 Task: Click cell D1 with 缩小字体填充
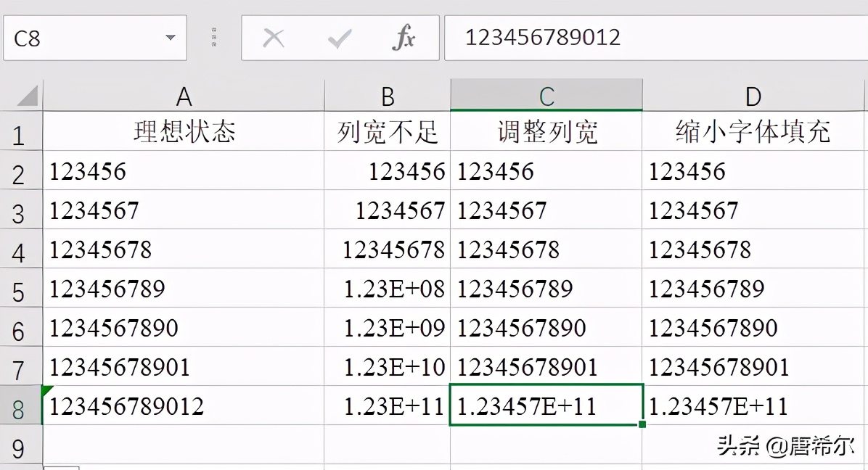753,131
